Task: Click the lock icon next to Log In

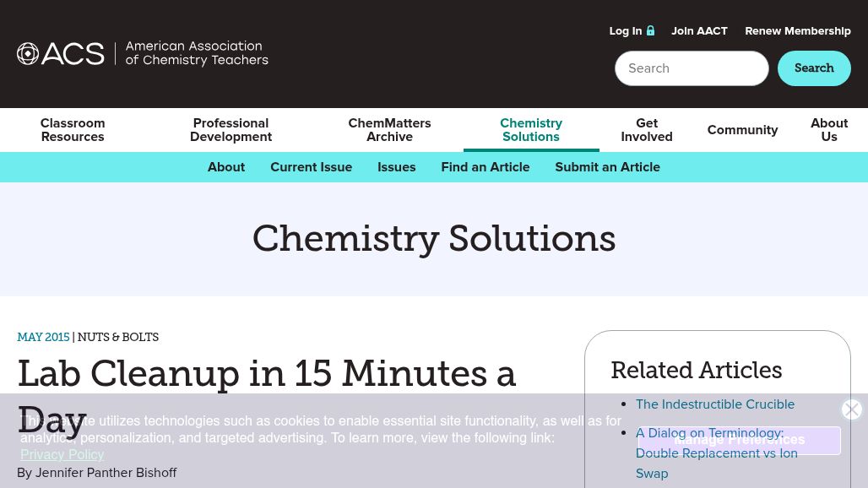Action: pos(650,31)
